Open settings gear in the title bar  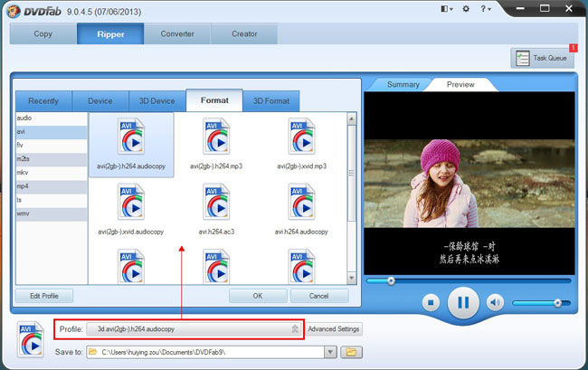click(x=466, y=9)
